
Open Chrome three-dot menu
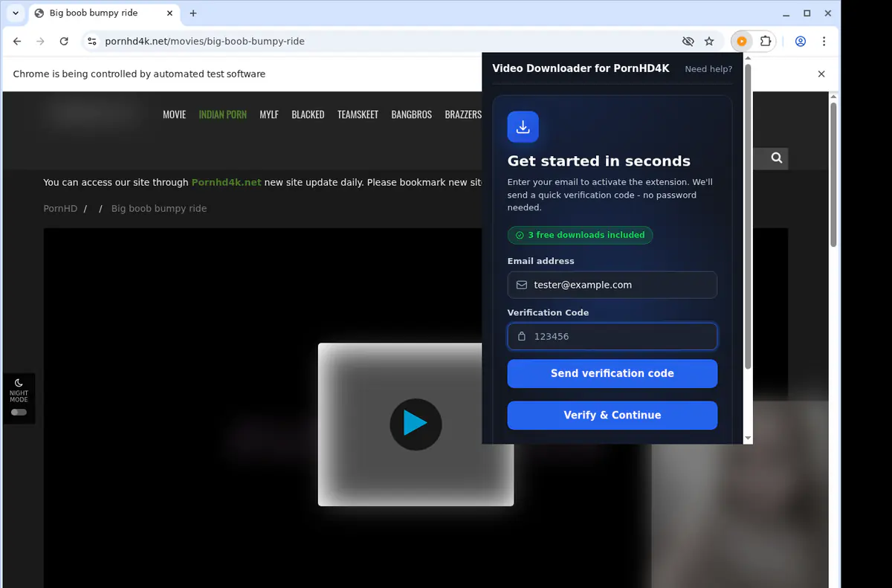[824, 42]
